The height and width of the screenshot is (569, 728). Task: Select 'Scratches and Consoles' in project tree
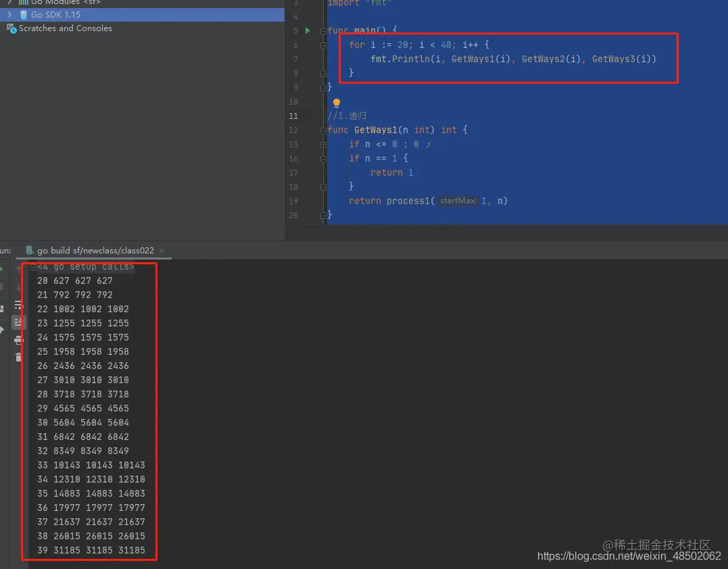(66, 28)
